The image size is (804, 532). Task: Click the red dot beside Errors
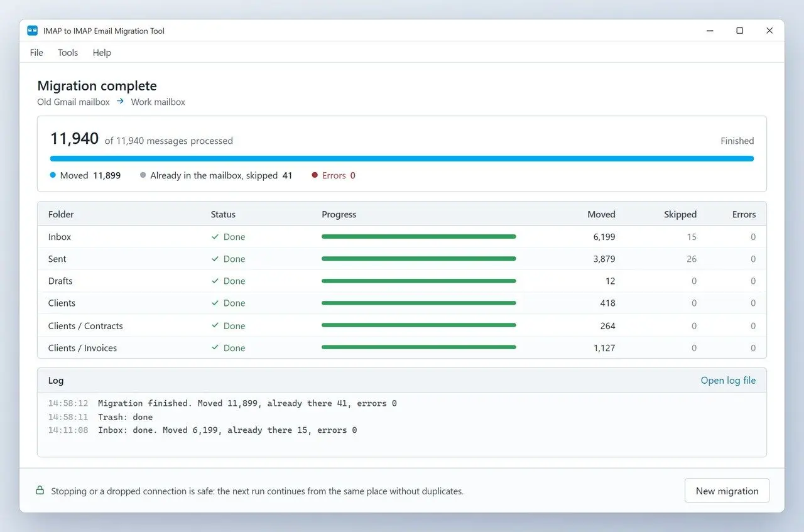[315, 175]
